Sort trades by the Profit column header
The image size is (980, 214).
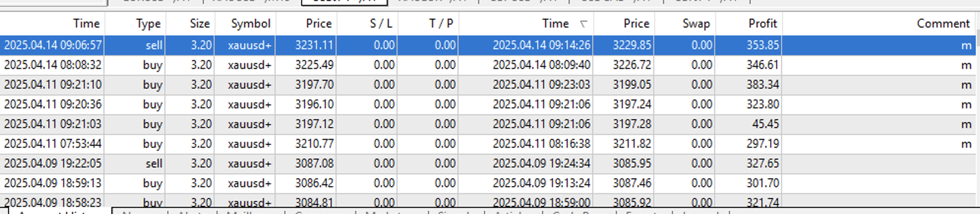[x=762, y=24]
